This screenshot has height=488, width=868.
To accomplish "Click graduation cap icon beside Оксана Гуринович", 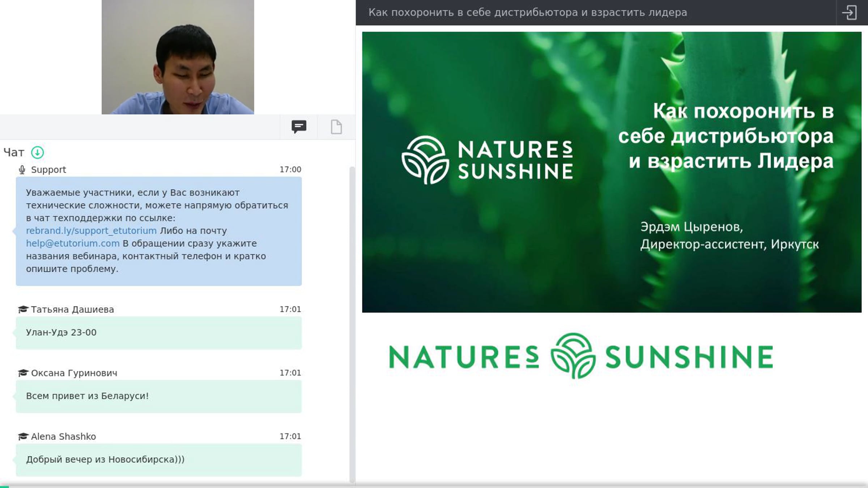I will (23, 373).
